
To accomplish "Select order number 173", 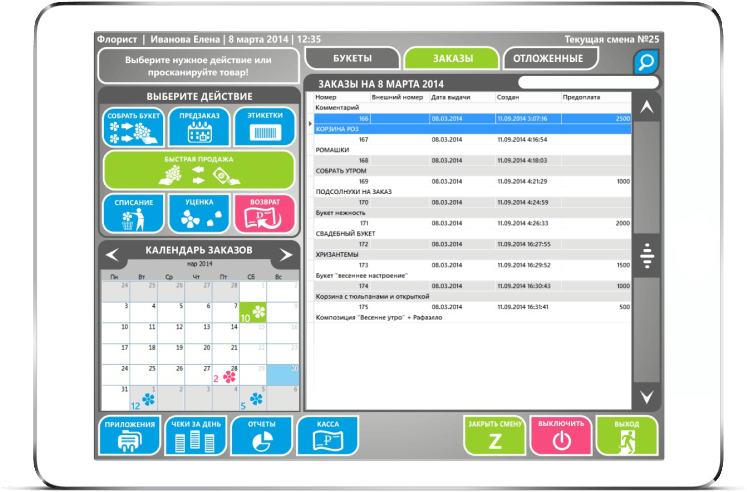I will pos(473,265).
